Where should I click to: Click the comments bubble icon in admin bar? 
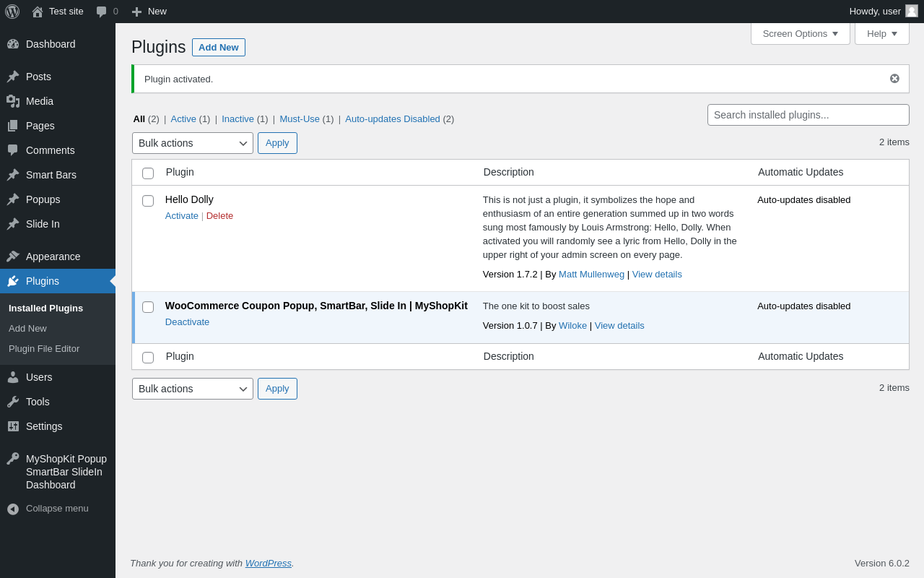click(102, 12)
